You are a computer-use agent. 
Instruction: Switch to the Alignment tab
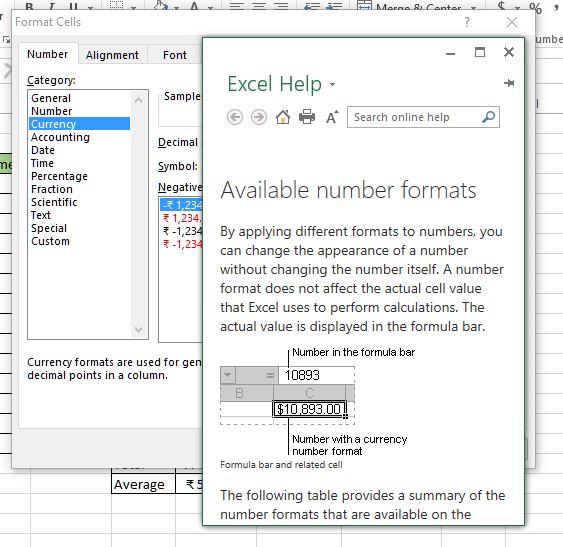pyautogui.click(x=112, y=55)
